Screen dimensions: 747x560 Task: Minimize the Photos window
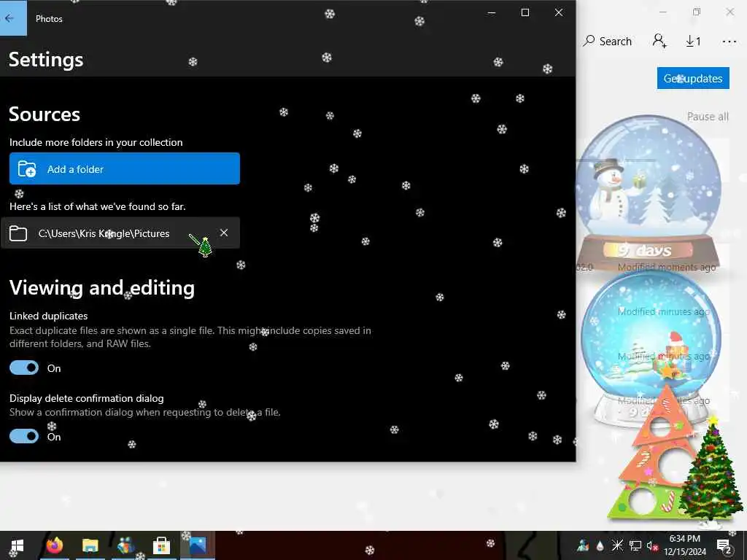coord(492,12)
